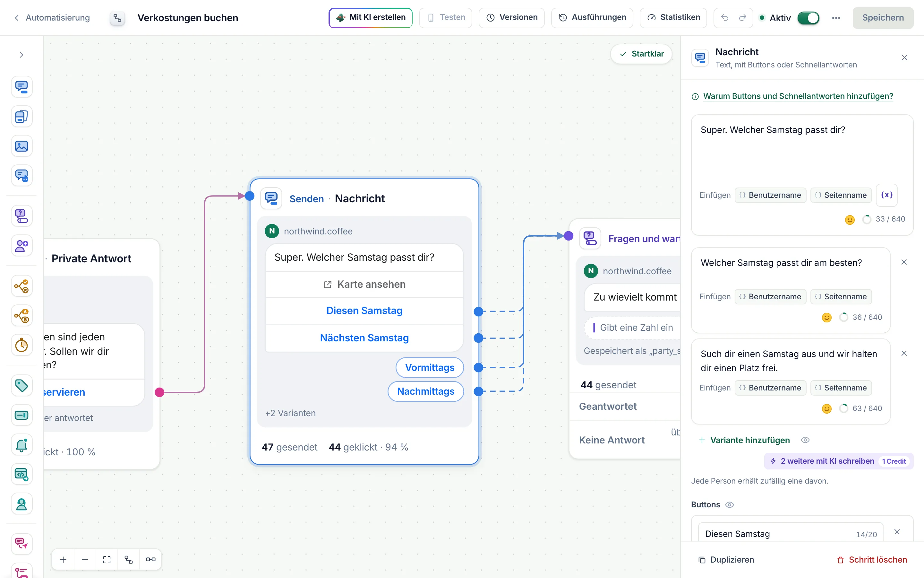
Task: Add the assign agent step icon
Action: pos(21,504)
